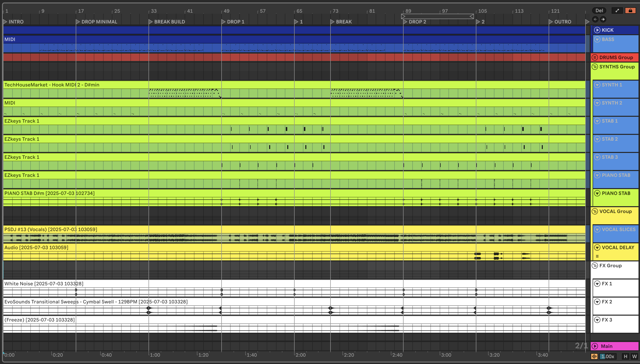The height and width of the screenshot is (364, 640).
Task: Launch the DROP 2 locator triangle
Action: coord(405,22)
